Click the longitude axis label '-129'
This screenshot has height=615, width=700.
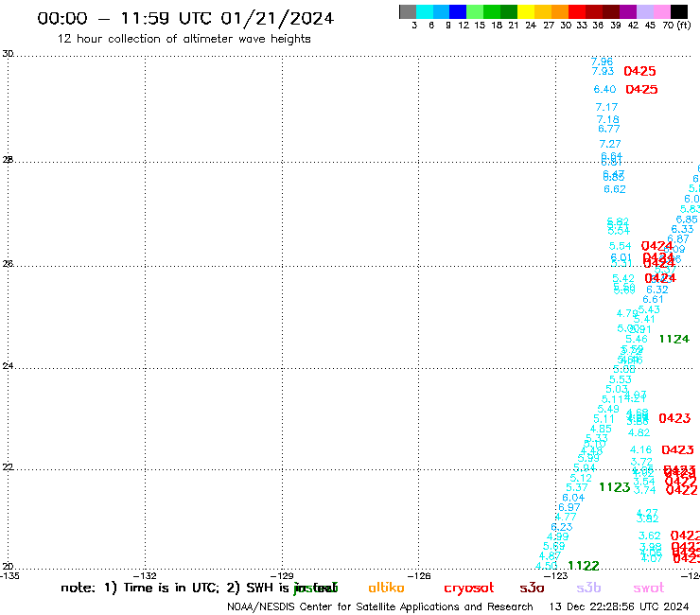(x=284, y=575)
